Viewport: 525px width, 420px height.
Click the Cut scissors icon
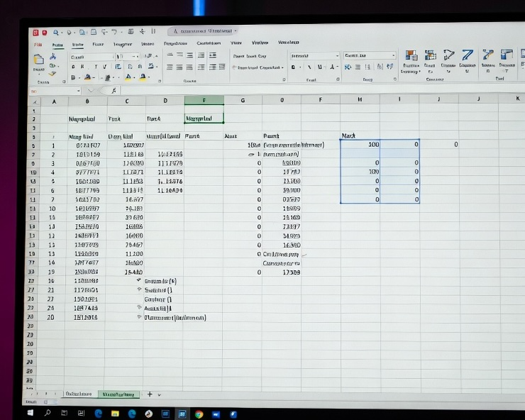(53, 56)
